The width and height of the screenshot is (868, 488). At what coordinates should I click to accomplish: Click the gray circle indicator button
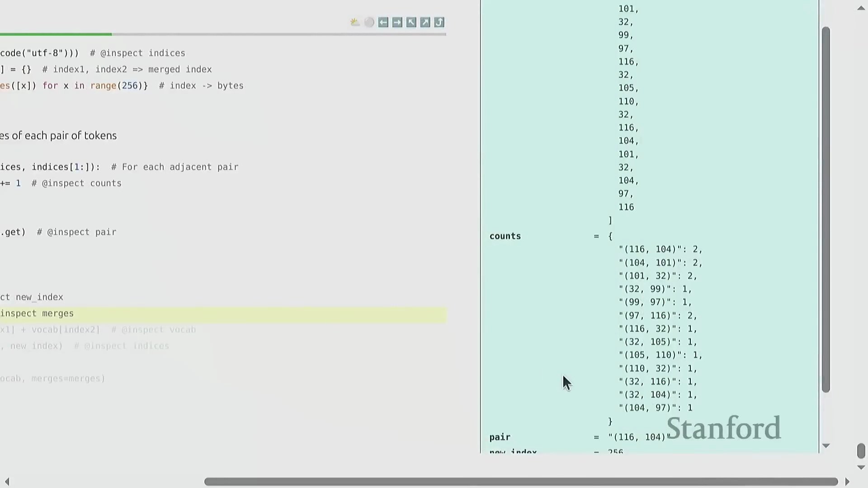click(369, 22)
